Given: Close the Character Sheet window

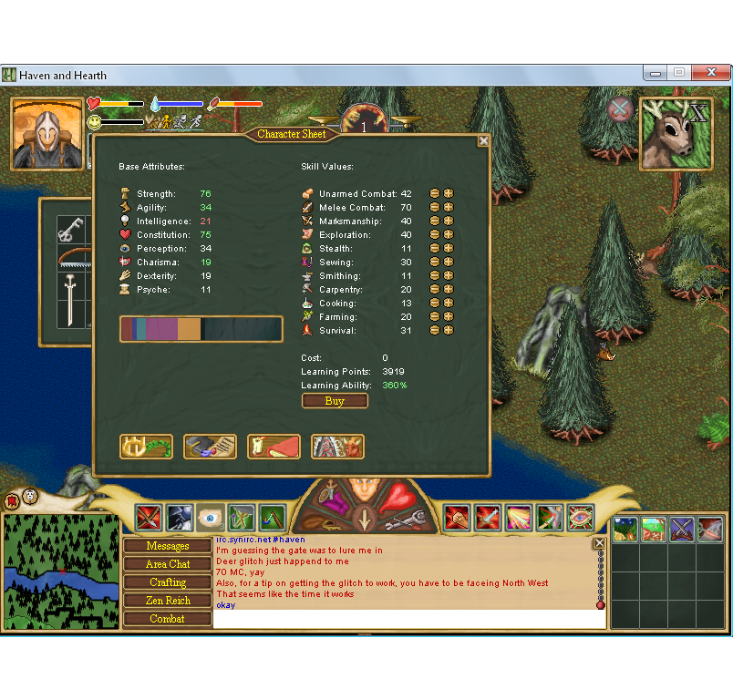Looking at the screenshot, I should click(483, 140).
